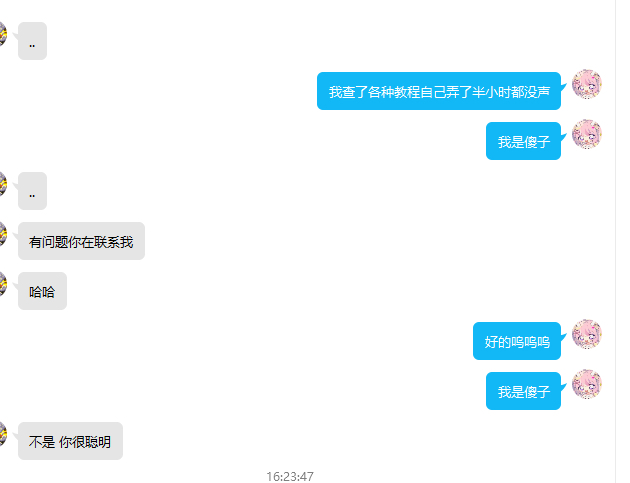The height and width of the screenshot is (483, 630).
Task: Click sender avatar beside '哈哈' message
Action: click(2, 284)
